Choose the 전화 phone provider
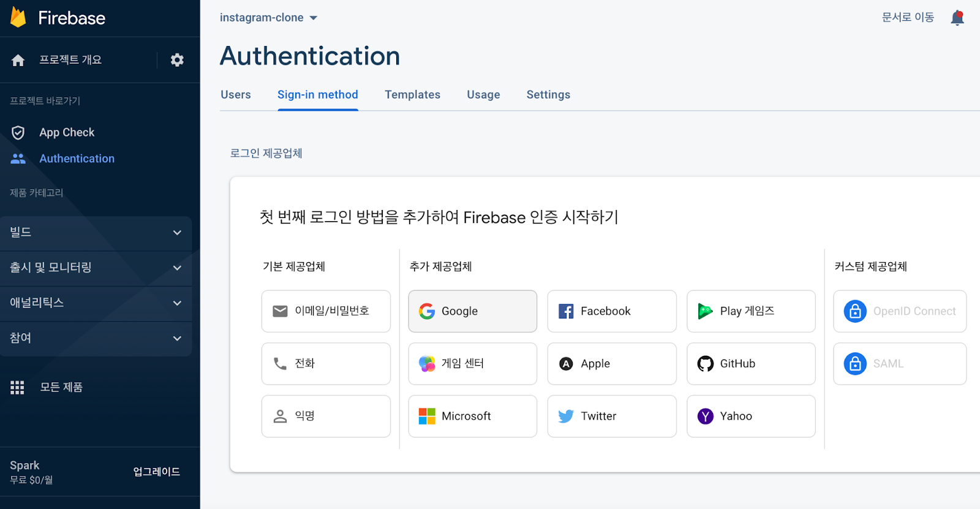980x509 pixels. click(326, 364)
